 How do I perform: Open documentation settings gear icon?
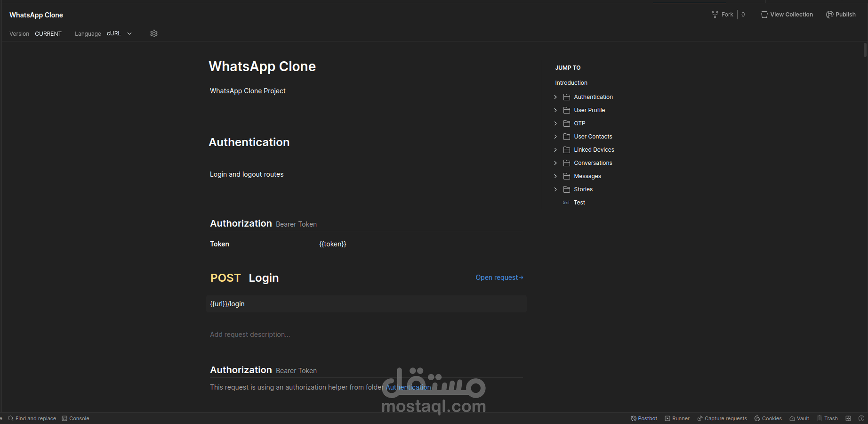[154, 33]
